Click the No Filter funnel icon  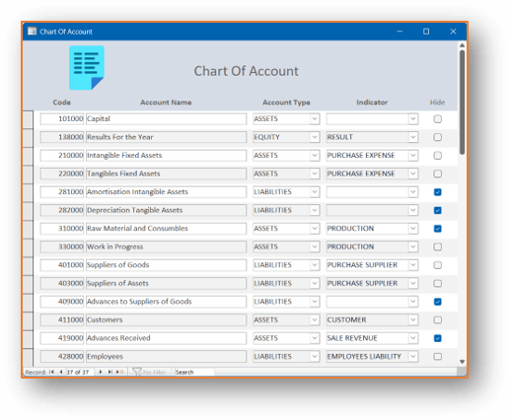tap(136, 372)
